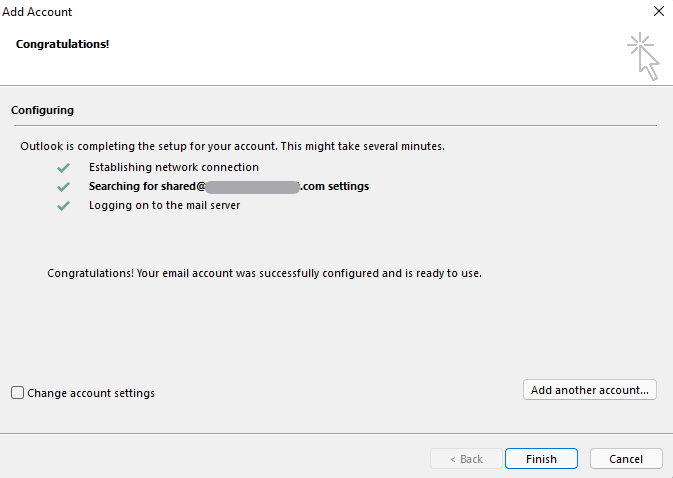Click Add another account button
The image size is (673, 478).
590,390
